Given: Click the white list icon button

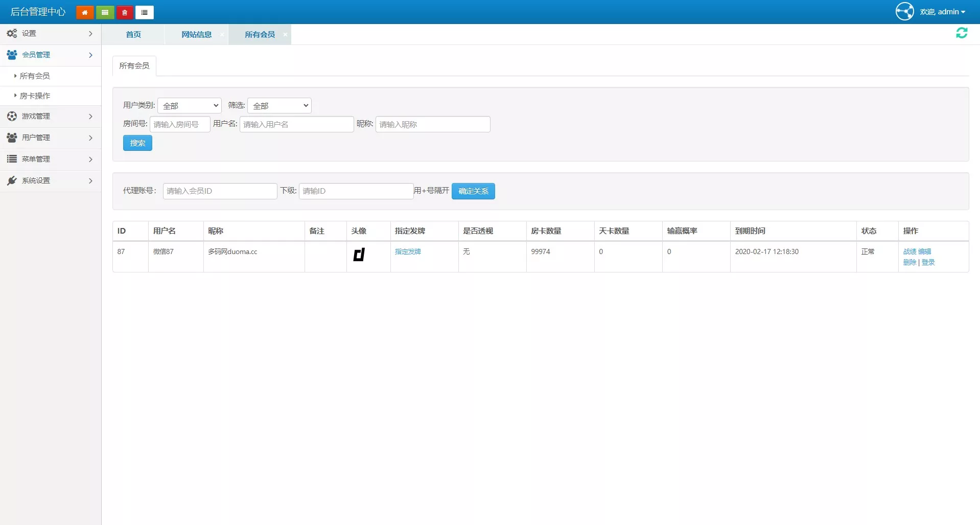Looking at the screenshot, I should 145,12.
